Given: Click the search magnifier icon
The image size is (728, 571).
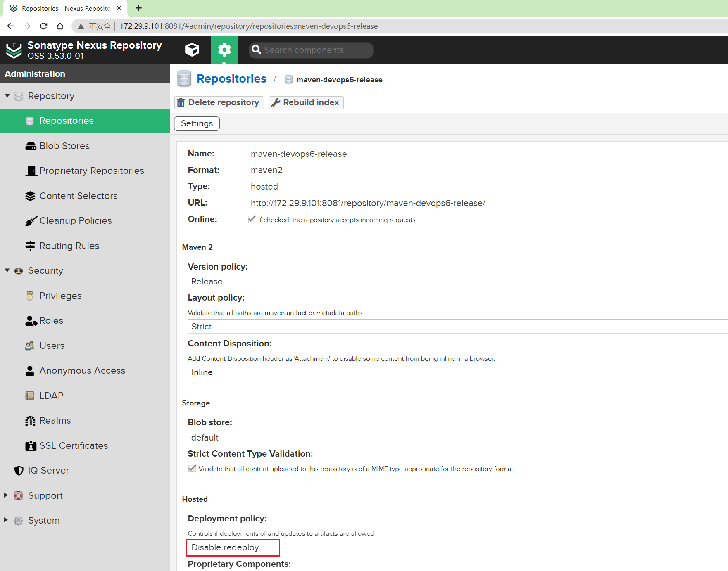Looking at the screenshot, I should coord(257,50).
